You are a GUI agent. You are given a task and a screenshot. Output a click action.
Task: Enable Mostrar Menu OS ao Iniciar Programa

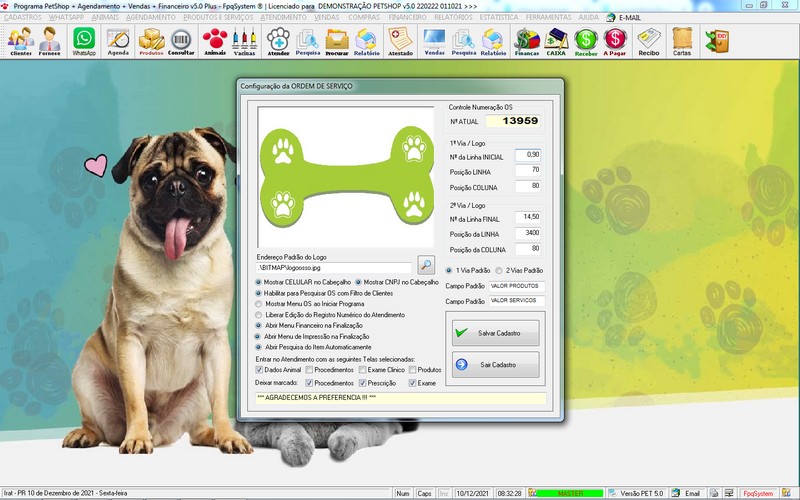pyautogui.click(x=310, y=304)
